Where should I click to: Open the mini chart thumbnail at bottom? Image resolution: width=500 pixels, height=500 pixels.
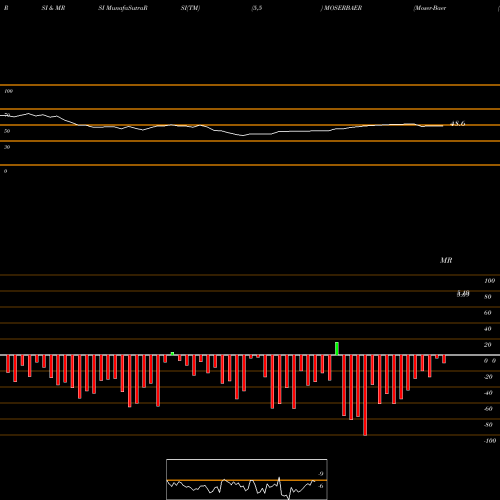point(247,479)
